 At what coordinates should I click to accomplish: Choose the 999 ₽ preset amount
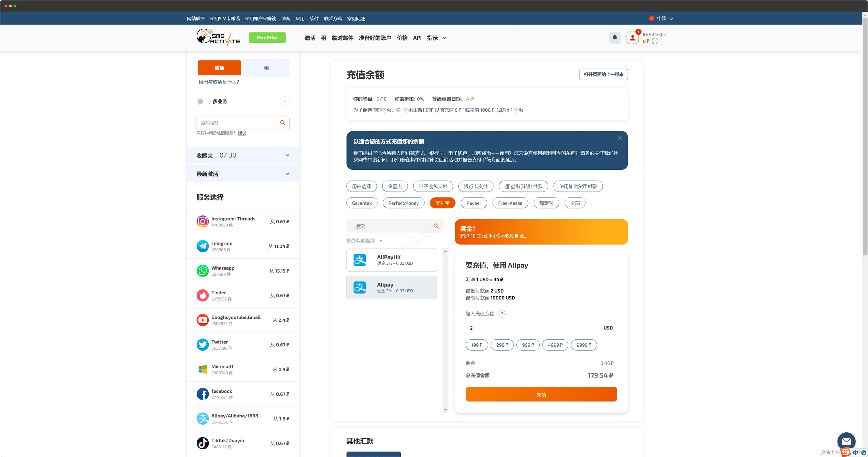tap(528, 345)
